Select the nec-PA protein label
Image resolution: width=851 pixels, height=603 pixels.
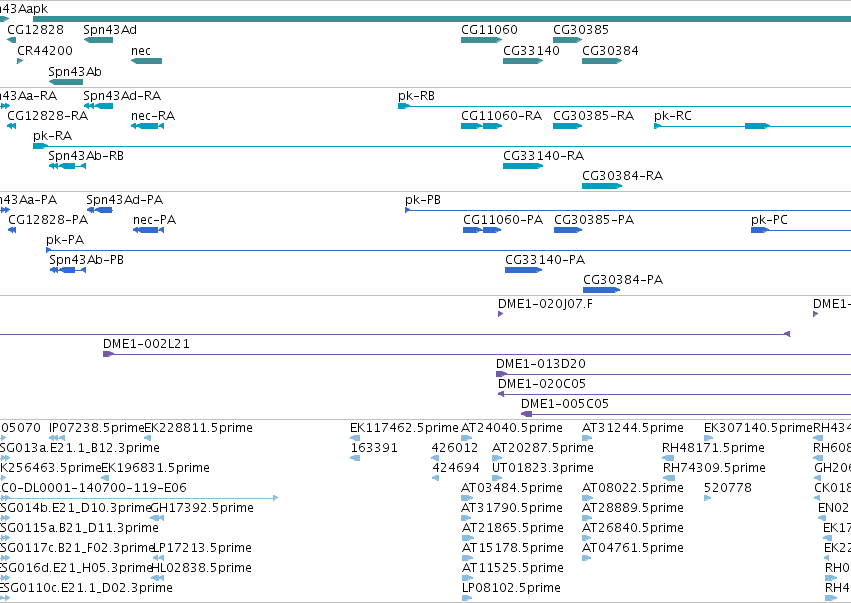point(155,220)
